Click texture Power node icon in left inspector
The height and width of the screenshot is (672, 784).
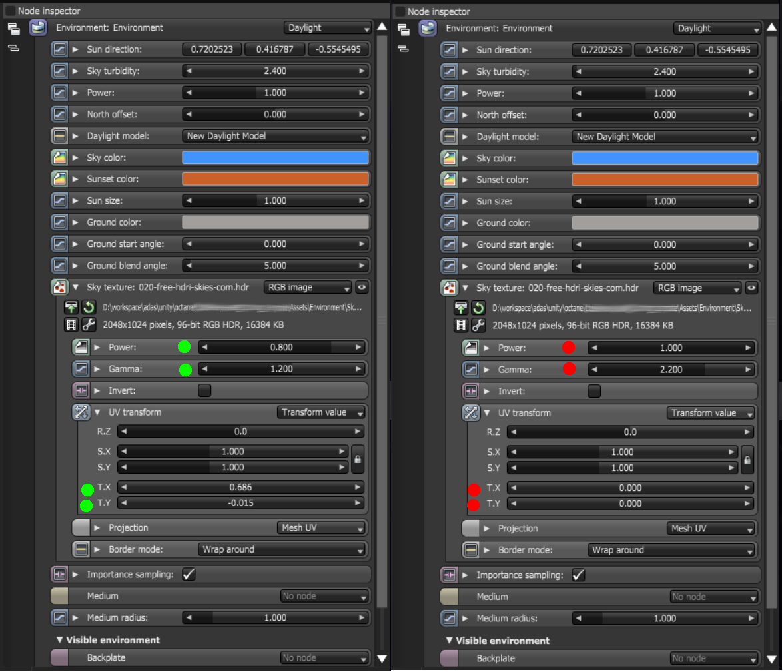81,347
